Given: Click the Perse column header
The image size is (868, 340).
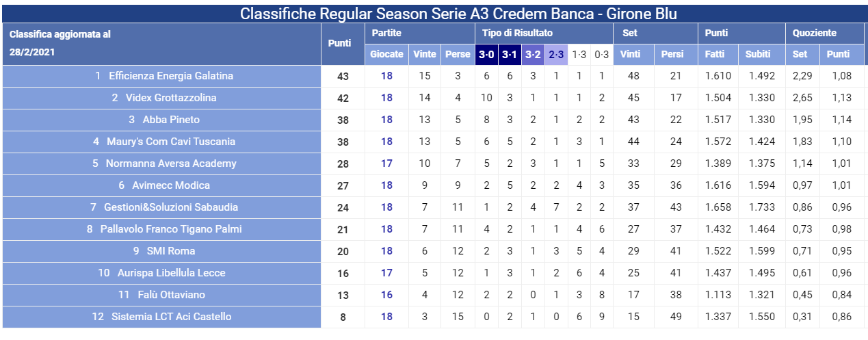Looking at the screenshot, I should point(458,55).
